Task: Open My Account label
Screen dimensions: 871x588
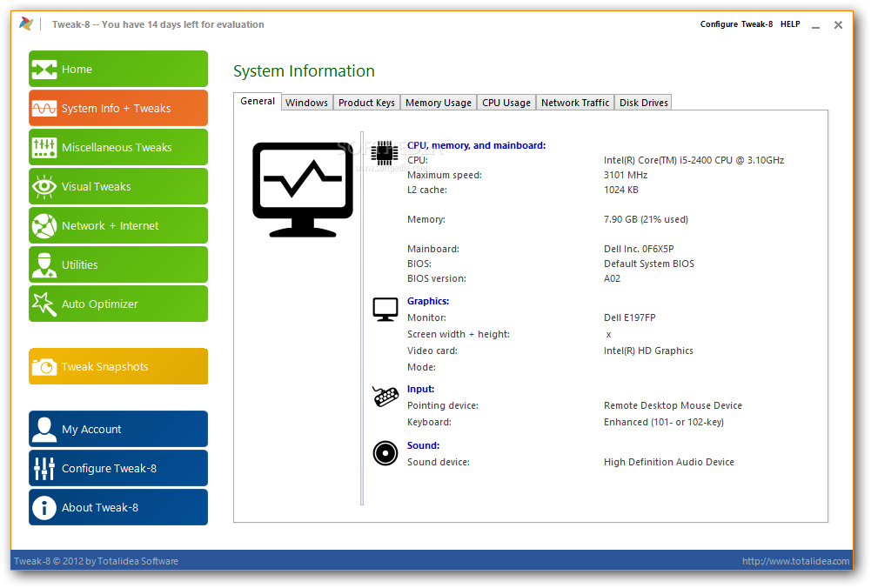Action: pyautogui.click(x=91, y=429)
